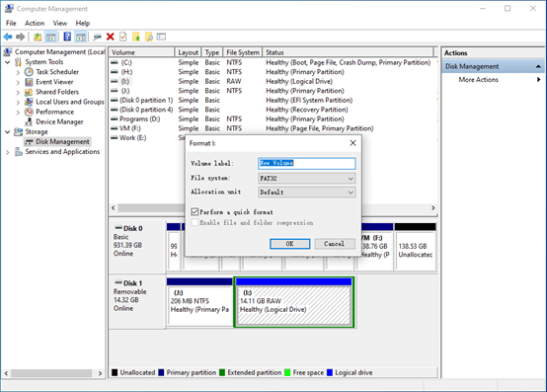Select the (J:) 206 MB NTFS partition block
This screenshot has height=392, width=547.
[x=199, y=302]
